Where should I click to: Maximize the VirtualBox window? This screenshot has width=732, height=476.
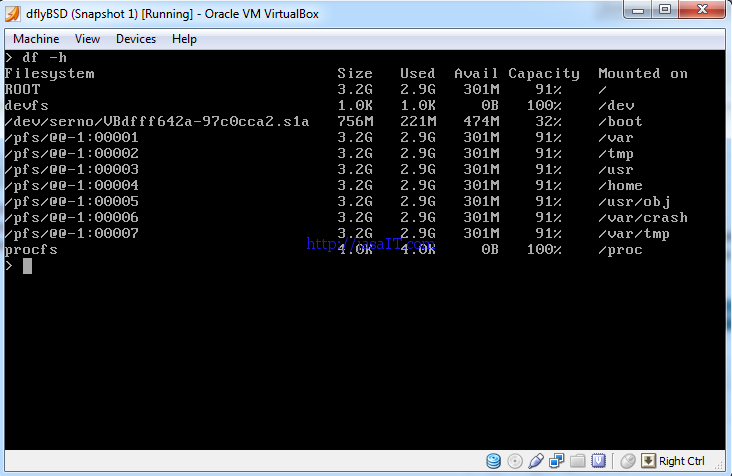[x=665, y=10]
